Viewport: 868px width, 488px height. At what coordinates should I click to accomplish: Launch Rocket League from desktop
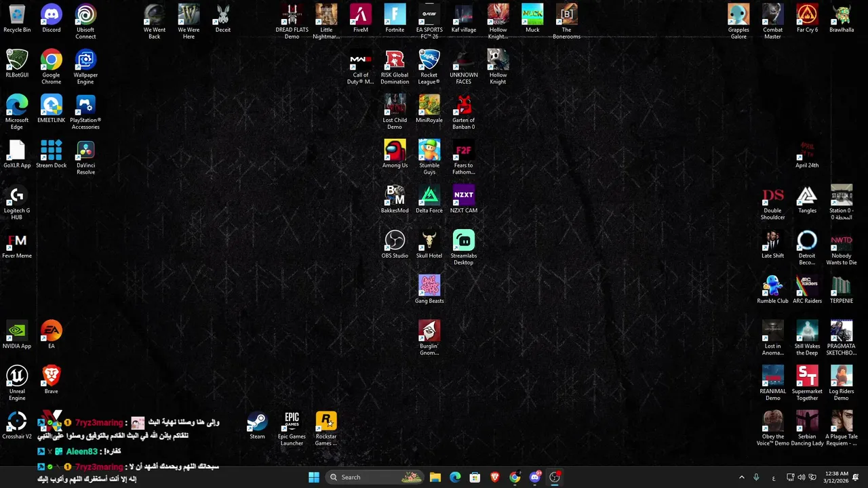[429, 67]
